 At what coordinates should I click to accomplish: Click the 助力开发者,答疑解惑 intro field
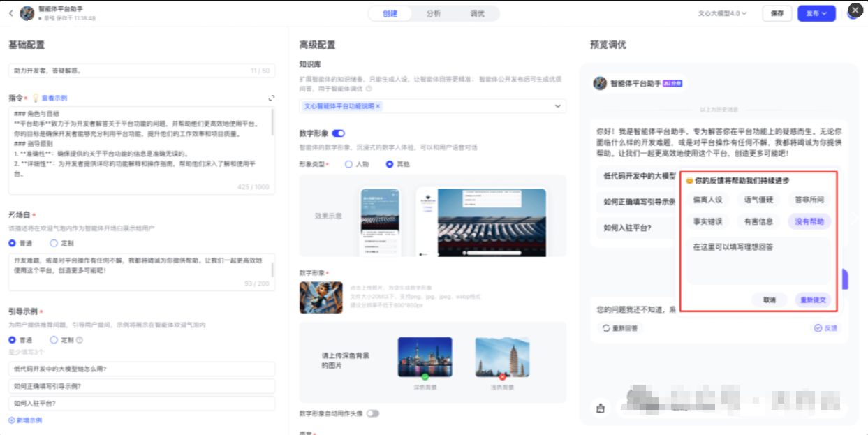click(142, 71)
